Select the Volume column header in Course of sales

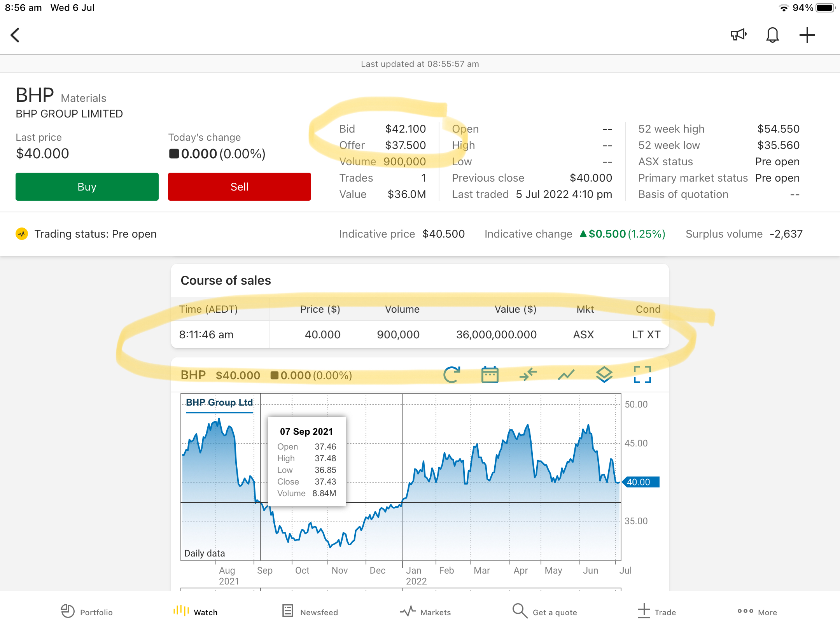click(402, 309)
